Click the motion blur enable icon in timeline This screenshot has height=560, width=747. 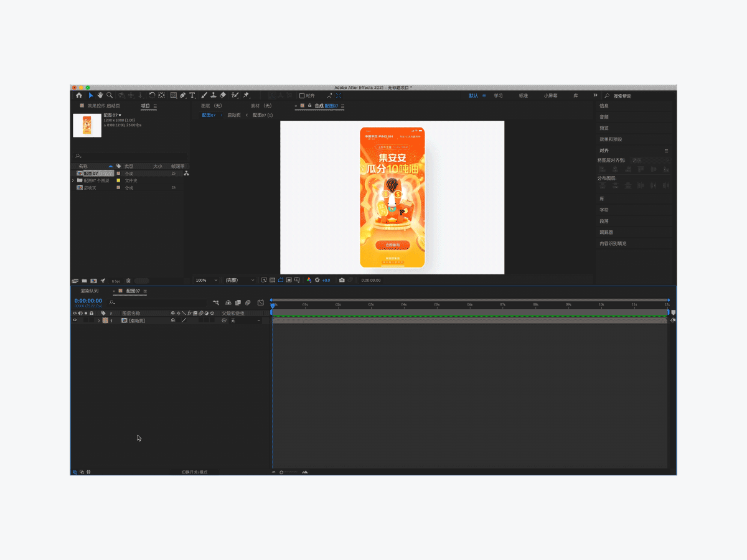coord(247,302)
